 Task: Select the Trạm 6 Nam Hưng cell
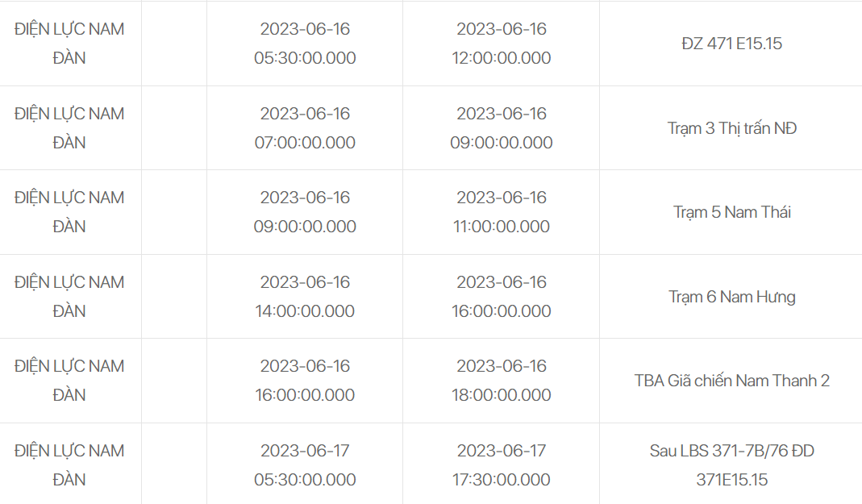point(731,297)
